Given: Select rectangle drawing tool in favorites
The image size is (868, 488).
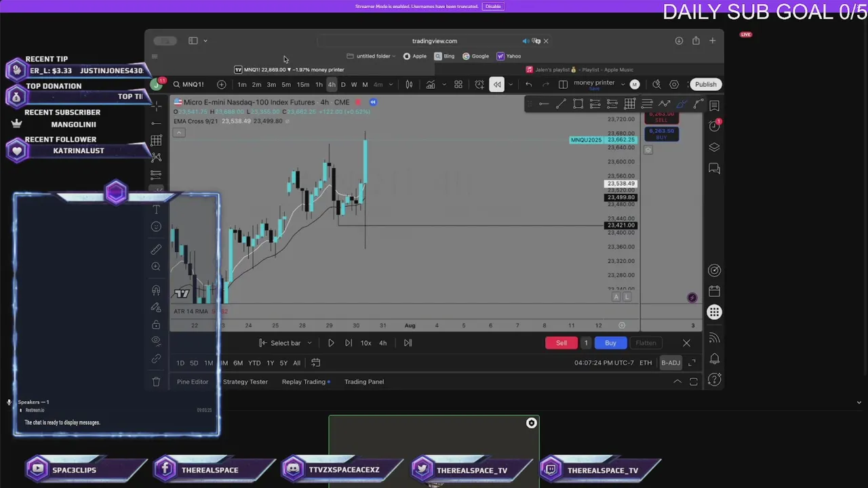Looking at the screenshot, I should [x=578, y=104].
